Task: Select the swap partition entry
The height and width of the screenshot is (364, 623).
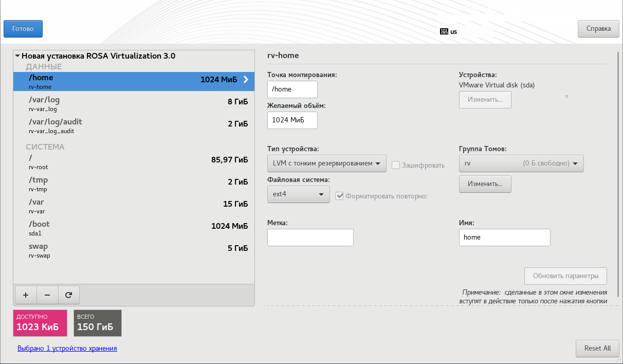Action: [134, 250]
